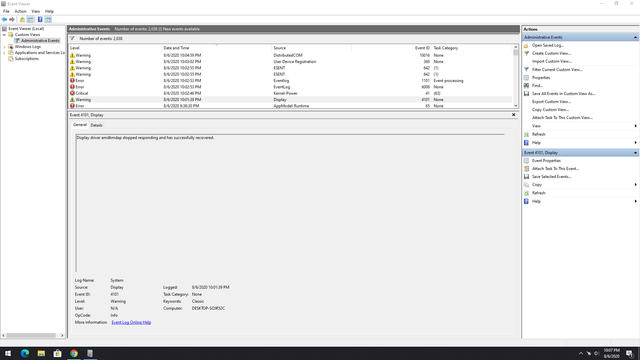The height and width of the screenshot is (360, 640).
Task: Click Copy Custom View action
Action: [551, 110]
